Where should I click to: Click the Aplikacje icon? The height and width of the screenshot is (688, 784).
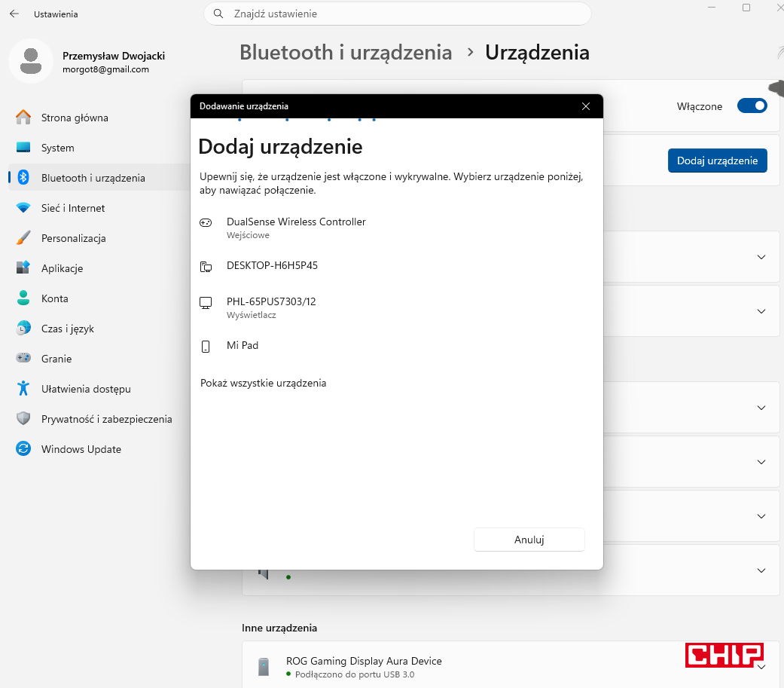(23, 268)
